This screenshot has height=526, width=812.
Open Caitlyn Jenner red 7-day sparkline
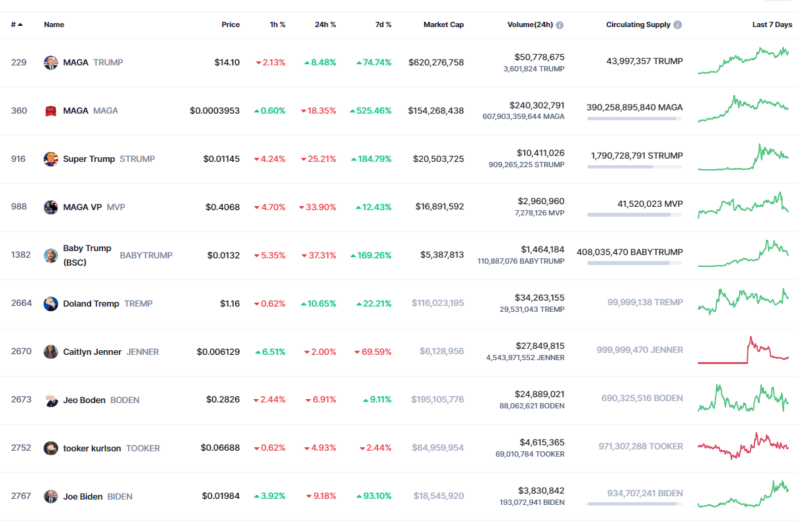(743, 350)
